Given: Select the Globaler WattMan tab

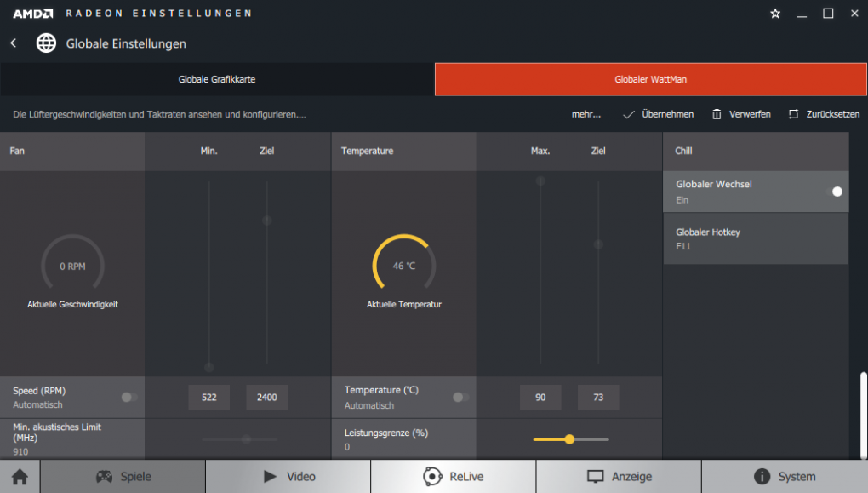Looking at the screenshot, I should pyautogui.click(x=650, y=79).
